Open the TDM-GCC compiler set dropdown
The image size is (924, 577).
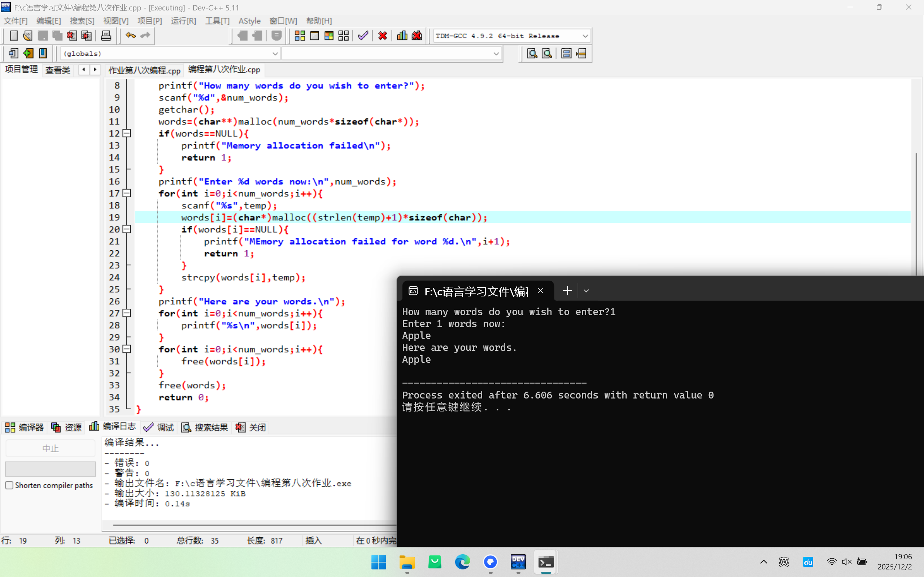[585, 36]
